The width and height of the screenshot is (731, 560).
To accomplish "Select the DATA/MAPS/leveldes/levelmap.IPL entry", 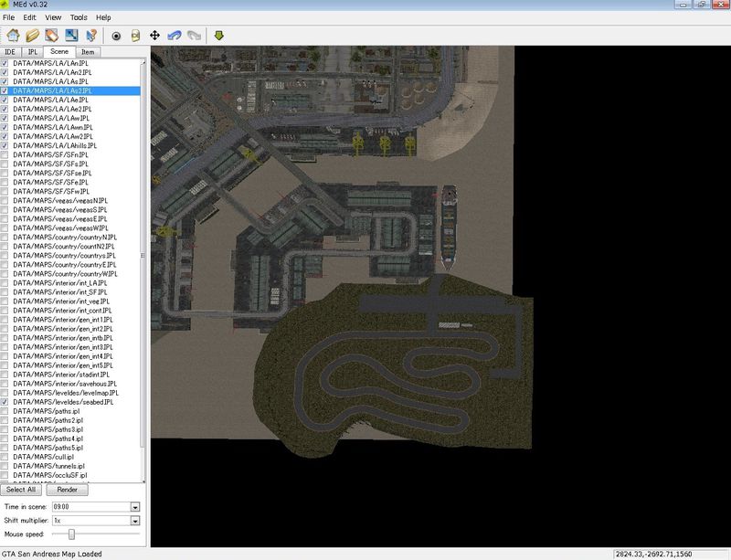I will 66,393.
